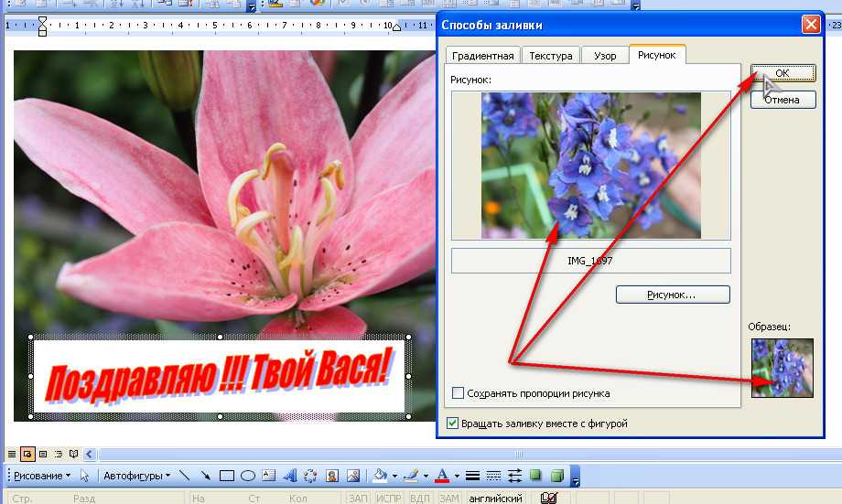This screenshot has height=504, width=842.
Task: Insert a WordArt object
Action: [289, 476]
